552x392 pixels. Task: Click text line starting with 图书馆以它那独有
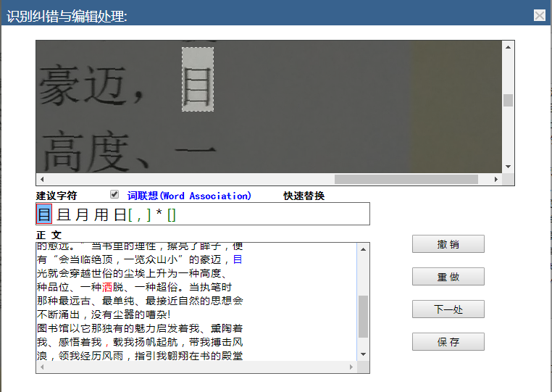point(140,328)
